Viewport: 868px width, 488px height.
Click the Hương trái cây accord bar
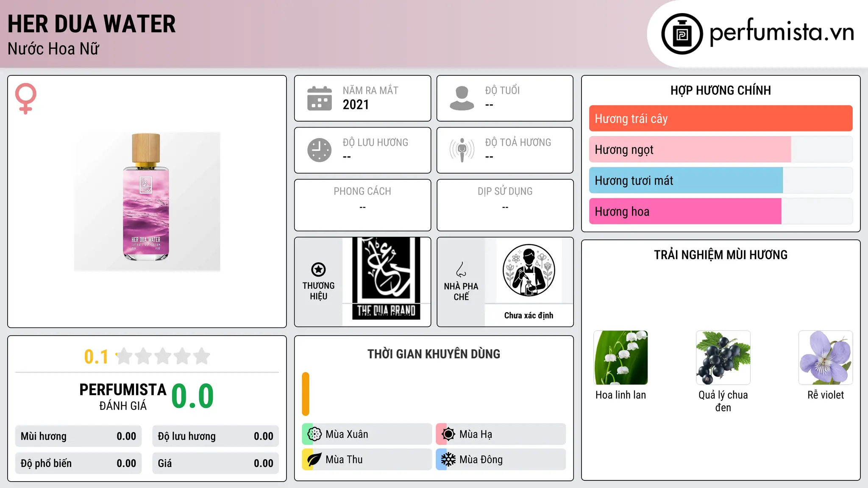pos(721,119)
